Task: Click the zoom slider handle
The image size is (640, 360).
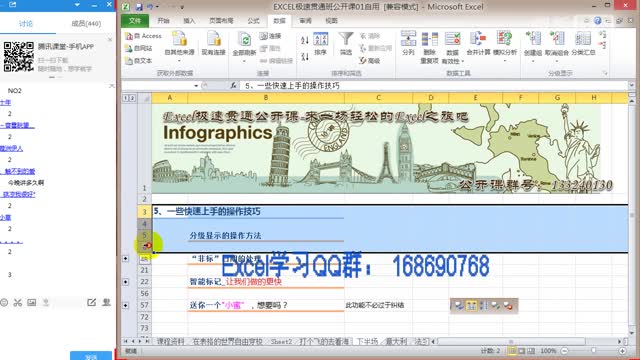Action: (x=593, y=351)
